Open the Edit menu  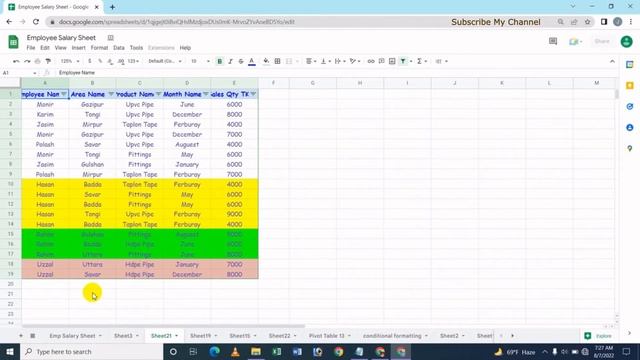45,48
